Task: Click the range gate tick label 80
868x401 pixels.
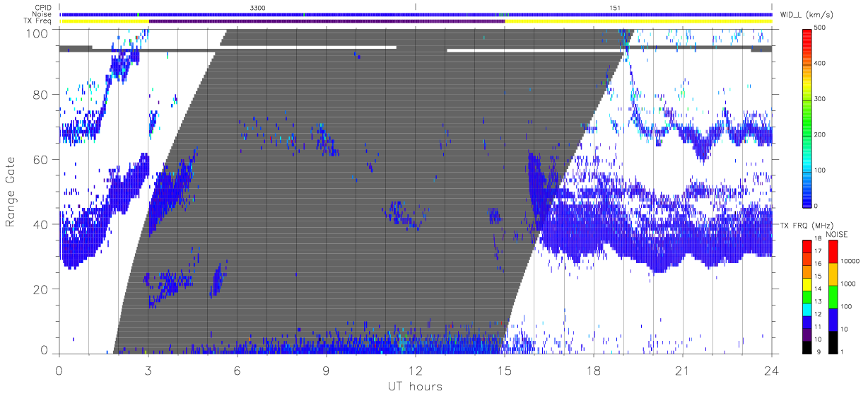Action: [42, 95]
